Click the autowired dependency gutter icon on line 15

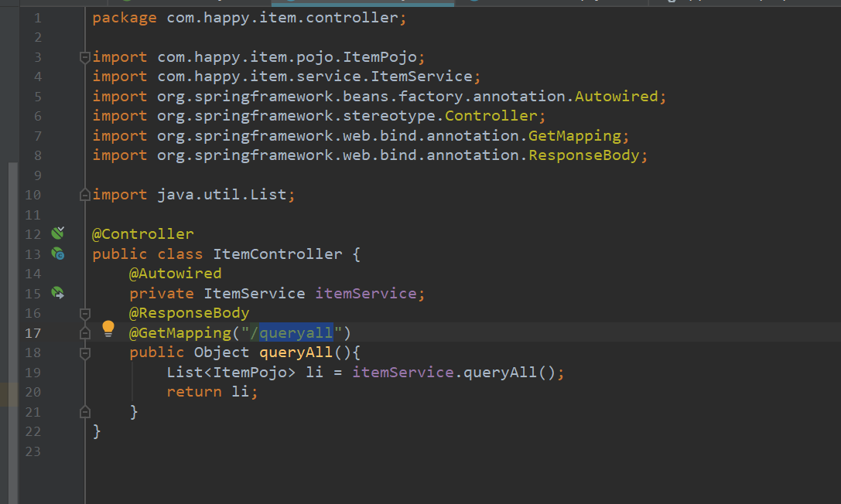57,293
